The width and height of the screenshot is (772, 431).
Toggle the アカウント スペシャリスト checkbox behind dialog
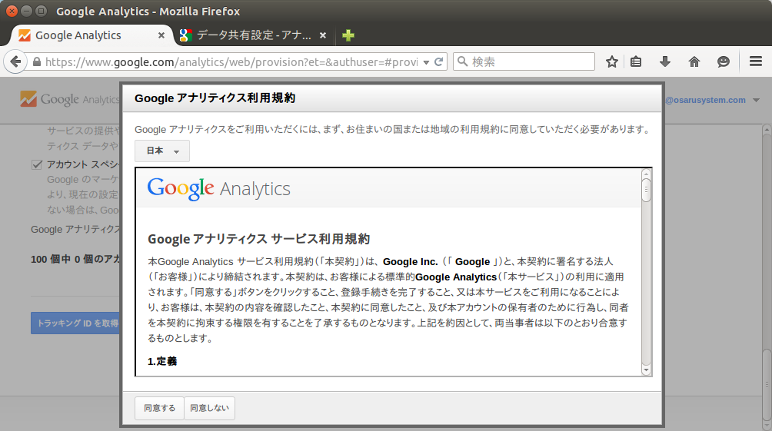37,165
